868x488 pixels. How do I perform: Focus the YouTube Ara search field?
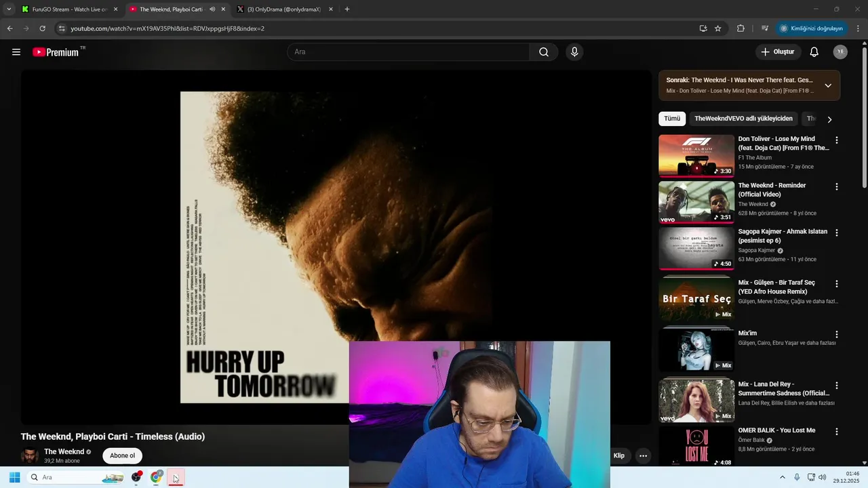click(x=408, y=52)
